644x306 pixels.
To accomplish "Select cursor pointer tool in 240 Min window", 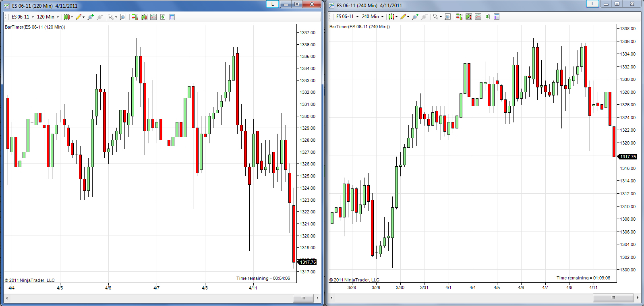I will pos(435,17).
